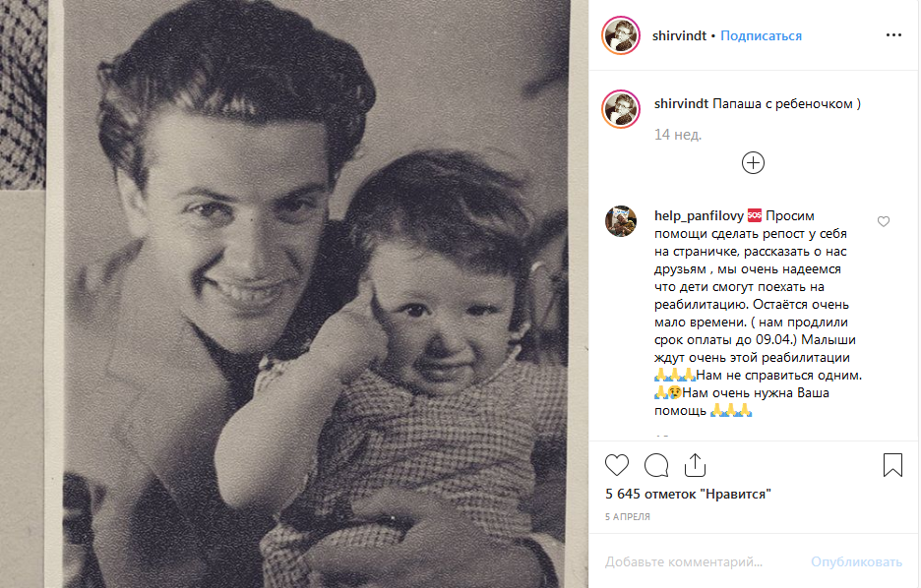Click shirvindt avatar beside the caption
This screenshot has height=588, width=921.
coord(622,110)
